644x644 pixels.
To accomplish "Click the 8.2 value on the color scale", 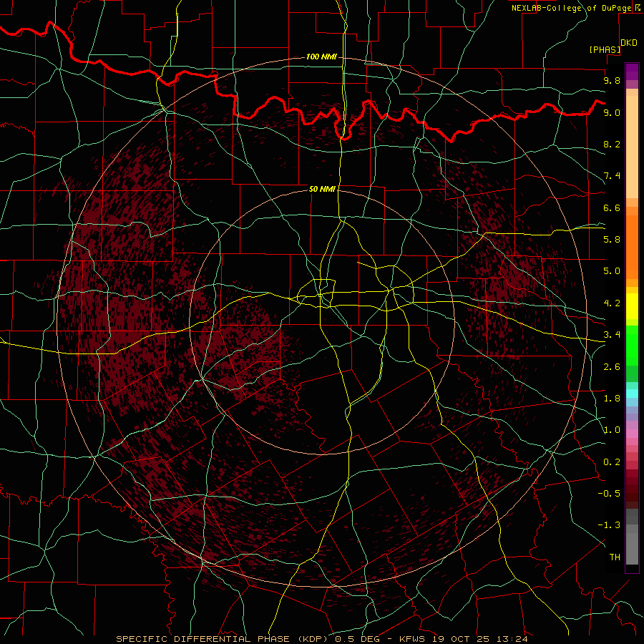I will 612,144.
